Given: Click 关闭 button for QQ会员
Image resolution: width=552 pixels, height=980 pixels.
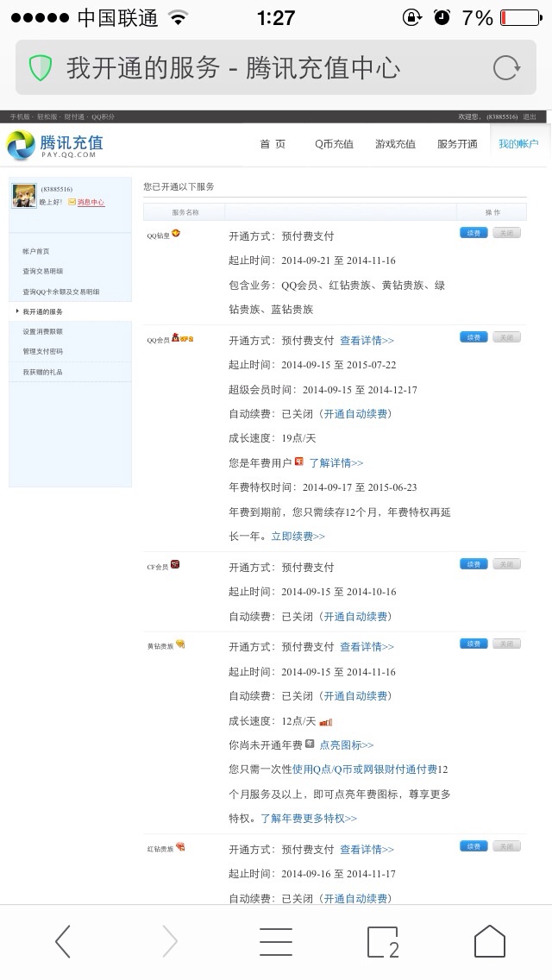Looking at the screenshot, I should (x=506, y=336).
